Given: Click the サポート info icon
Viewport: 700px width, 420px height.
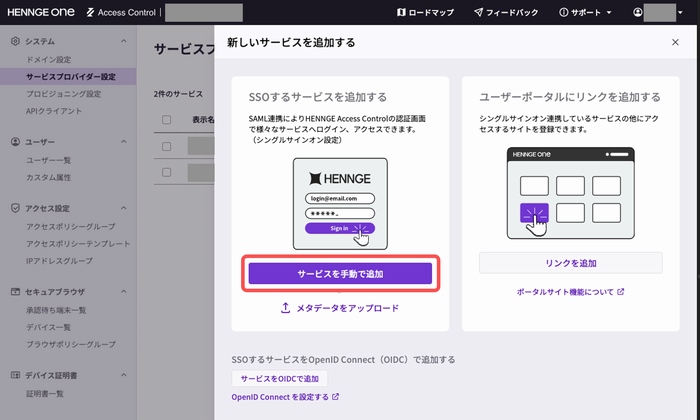Looking at the screenshot, I should 563,12.
